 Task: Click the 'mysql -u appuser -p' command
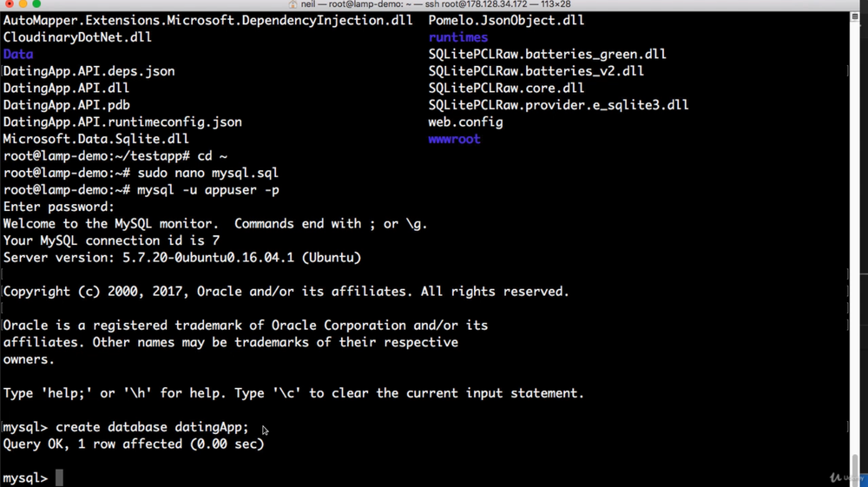(x=208, y=190)
